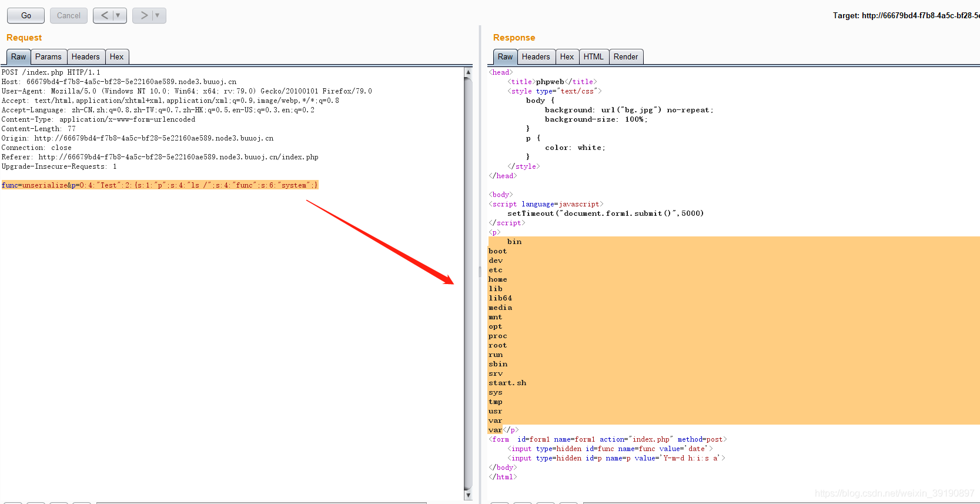Click the User-Agent header line
Screen dimensions: 980x504
click(186, 91)
